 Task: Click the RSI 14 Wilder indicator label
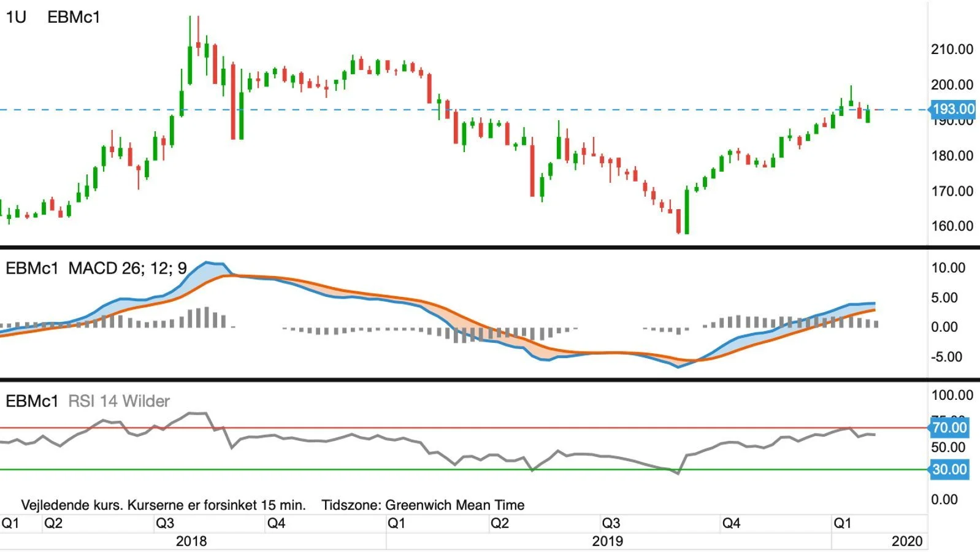point(119,401)
